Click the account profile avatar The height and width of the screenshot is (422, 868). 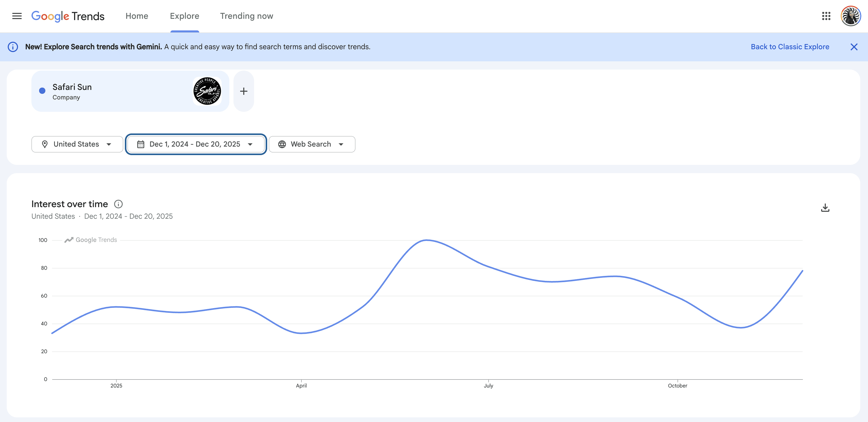click(x=850, y=16)
